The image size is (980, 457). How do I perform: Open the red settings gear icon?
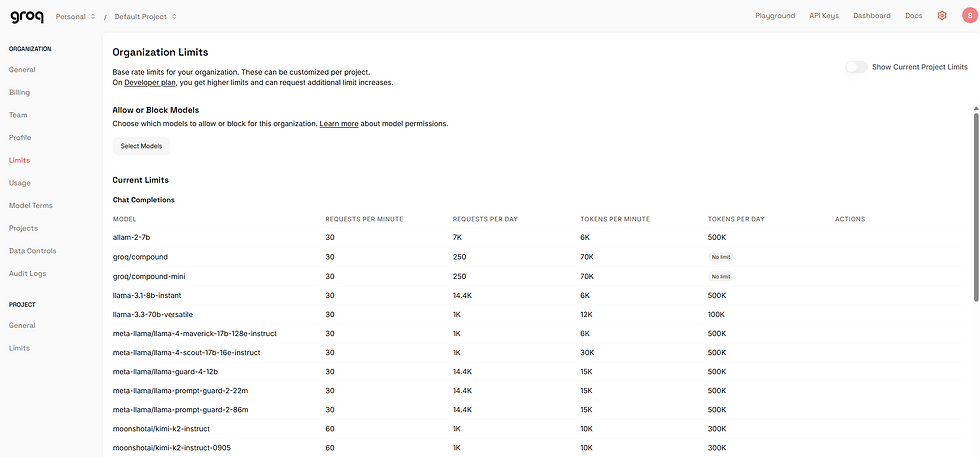pos(942,16)
